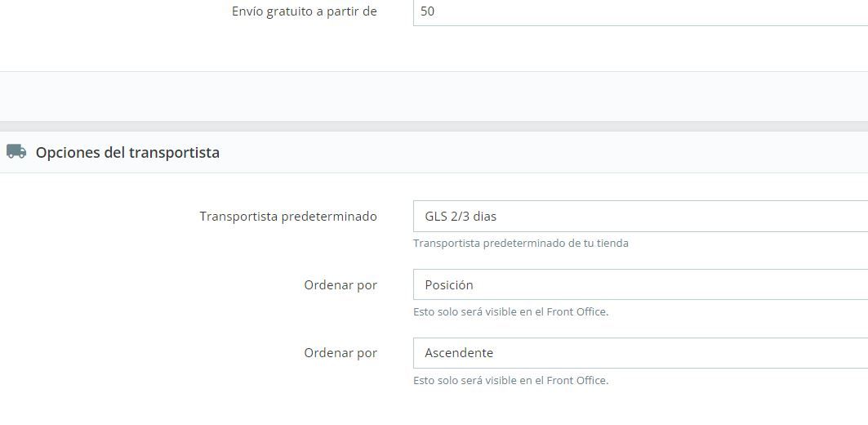Click 'Ordenar por' label beside Ascendente

[341, 353]
